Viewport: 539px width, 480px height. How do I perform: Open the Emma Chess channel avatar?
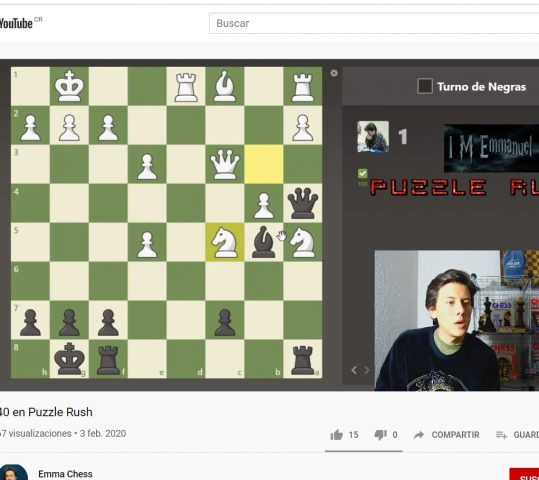13,472
